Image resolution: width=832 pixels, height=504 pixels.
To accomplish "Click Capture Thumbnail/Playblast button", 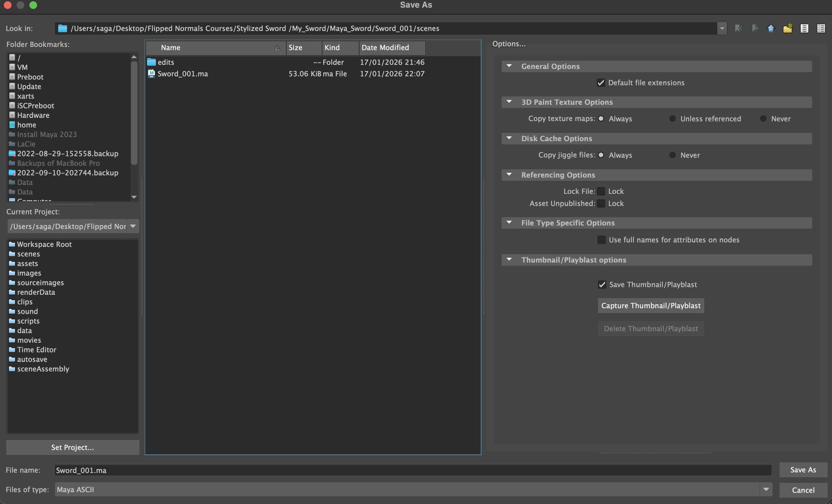I will coord(651,305).
